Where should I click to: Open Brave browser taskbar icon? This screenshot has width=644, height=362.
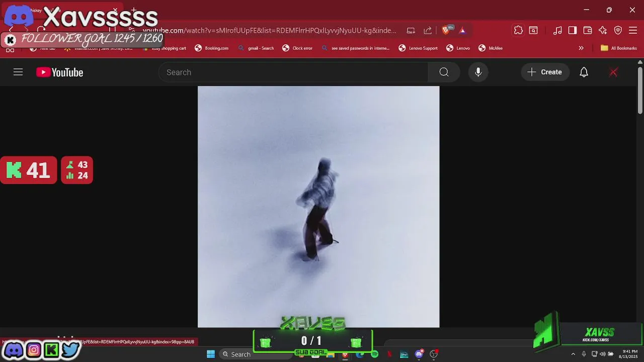345,355
